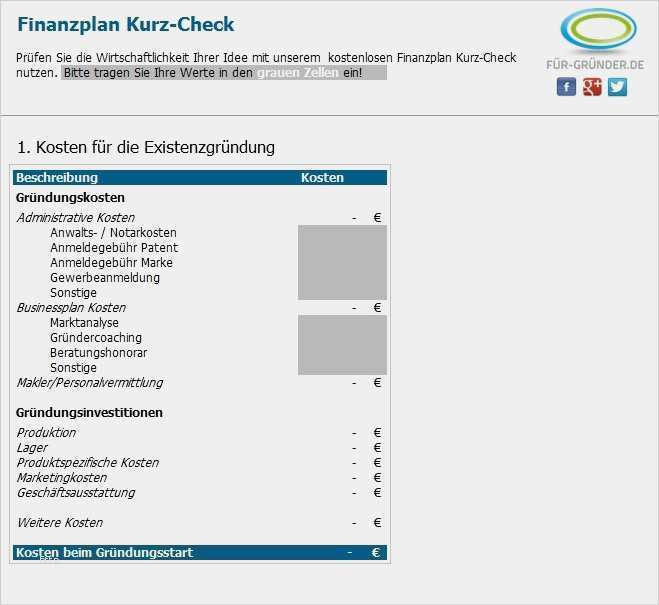
Task: Click the 'Weitere Kosten' row label
Action: [60, 523]
